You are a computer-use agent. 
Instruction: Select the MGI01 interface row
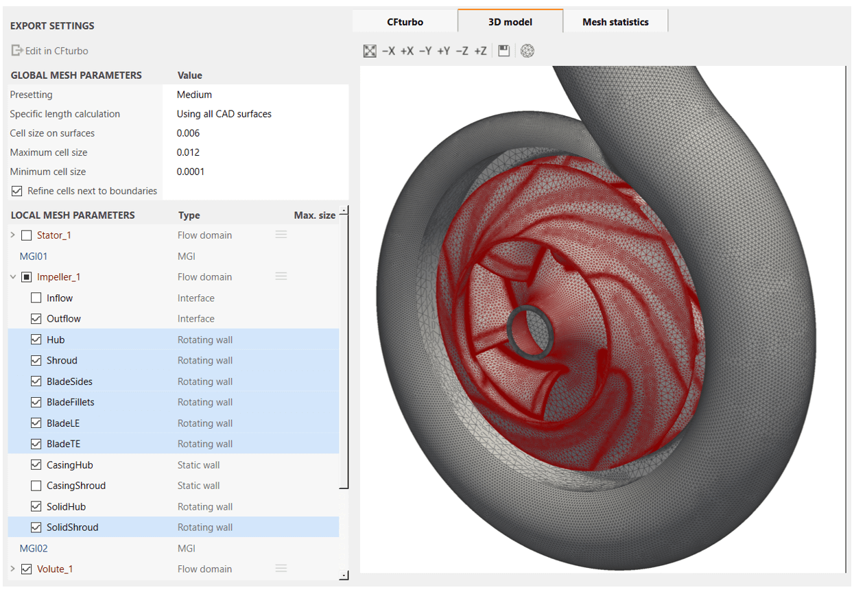point(174,256)
